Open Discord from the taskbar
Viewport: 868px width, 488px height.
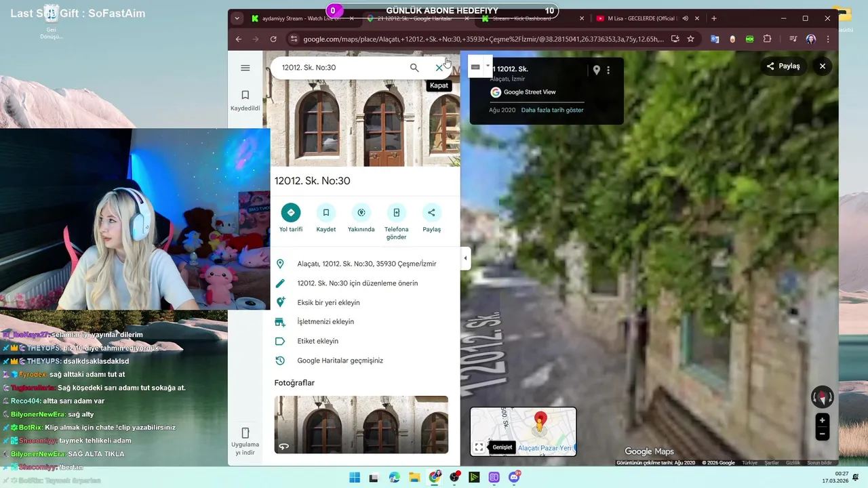515,477
